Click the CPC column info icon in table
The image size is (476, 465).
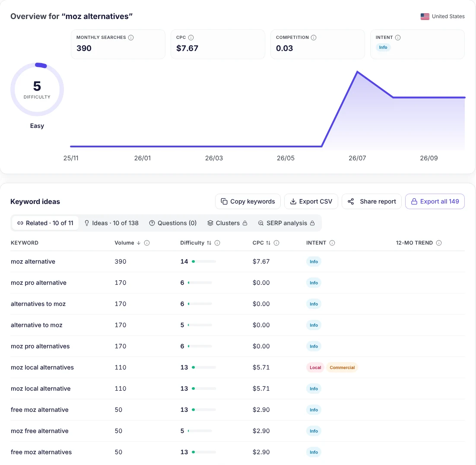point(276,243)
